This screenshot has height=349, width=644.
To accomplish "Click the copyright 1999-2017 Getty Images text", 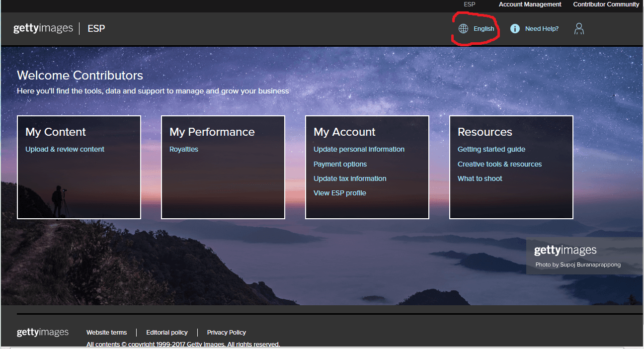I will [x=183, y=344].
